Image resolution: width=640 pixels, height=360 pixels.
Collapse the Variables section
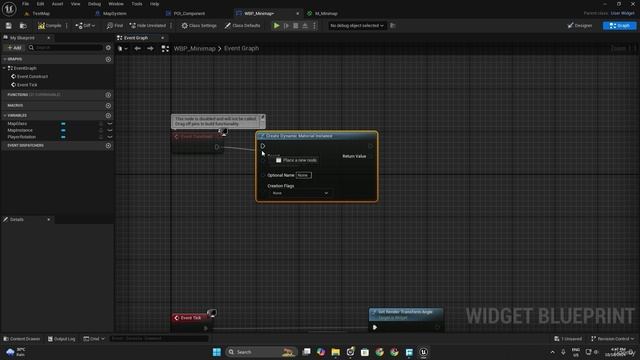tap(4, 116)
